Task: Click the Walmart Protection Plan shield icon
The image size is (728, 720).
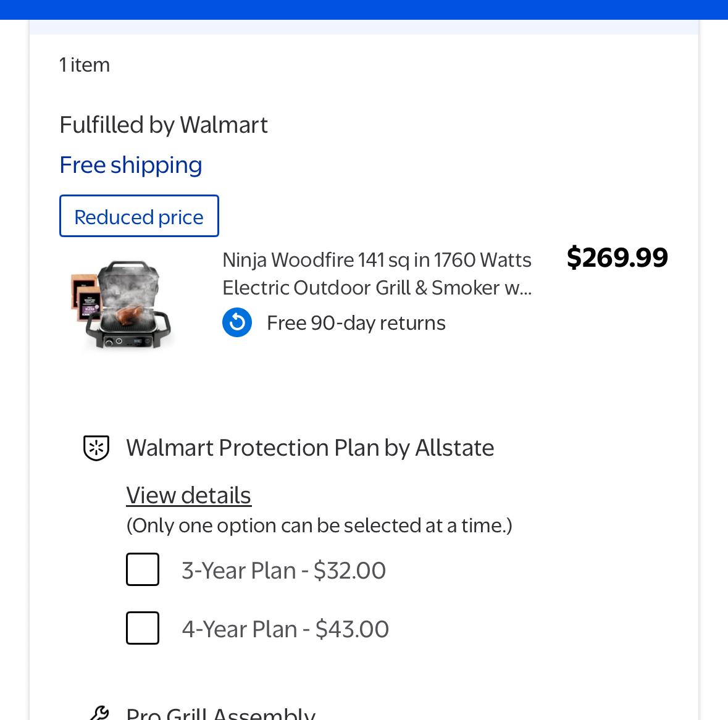Action: [96, 448]
